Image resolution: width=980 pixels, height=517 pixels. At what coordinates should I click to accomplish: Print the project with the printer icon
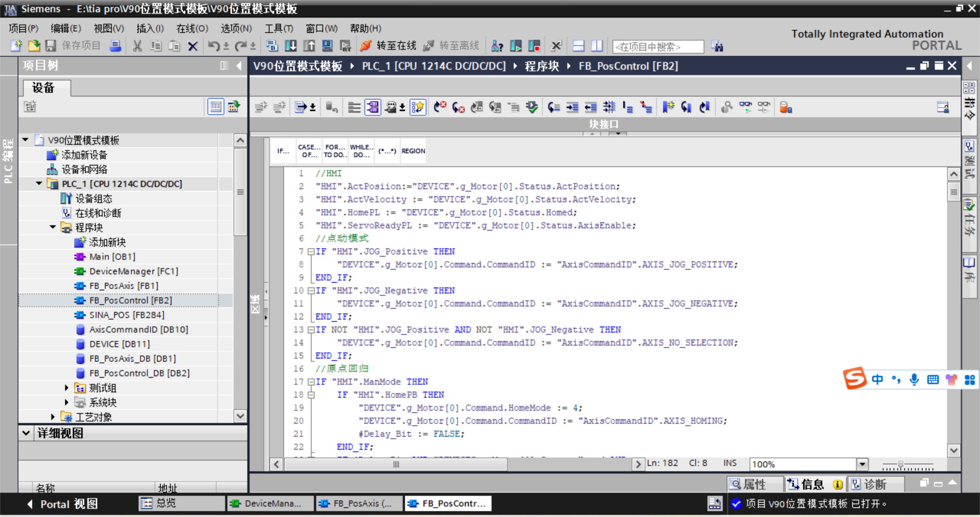(116, 46)
